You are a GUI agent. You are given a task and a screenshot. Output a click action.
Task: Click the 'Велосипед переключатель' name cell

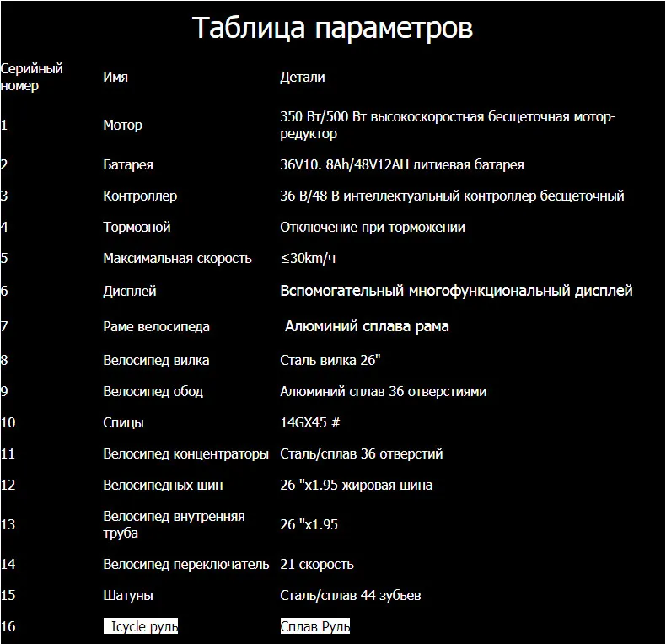(x=186, y=564)
